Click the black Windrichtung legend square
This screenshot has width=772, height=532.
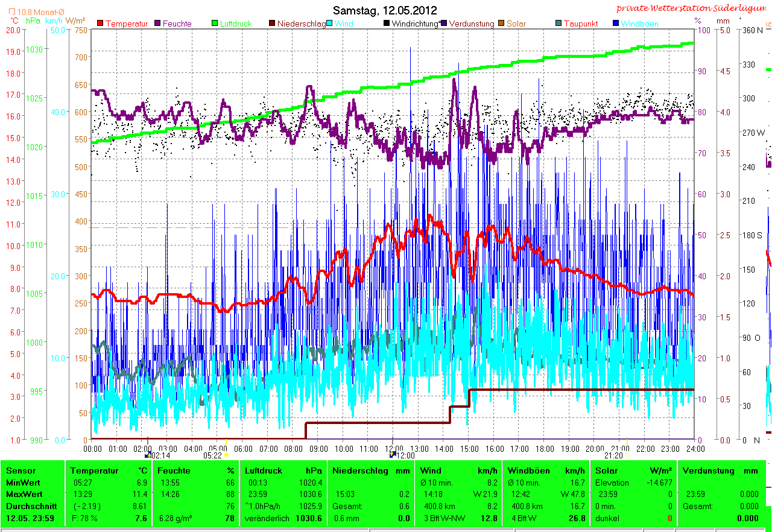point(387,24)
